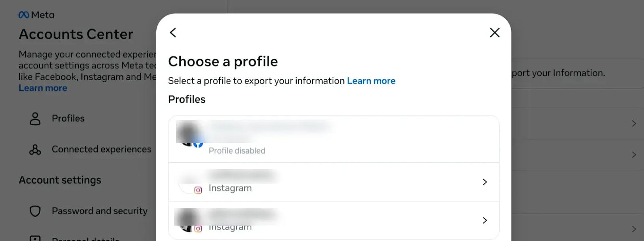This screenshot has width=644, height=241.
Task: Click the first Instagram profile avatar thumbnail
Action: pyautogui.click(x=189, y=182)
